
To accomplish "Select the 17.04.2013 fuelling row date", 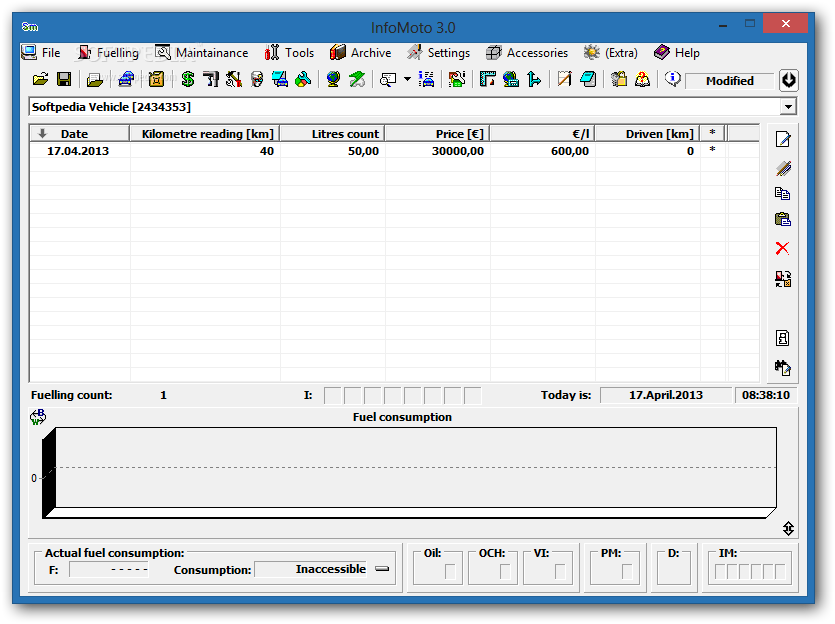I will pyautogui.click(x=78, y=151).
